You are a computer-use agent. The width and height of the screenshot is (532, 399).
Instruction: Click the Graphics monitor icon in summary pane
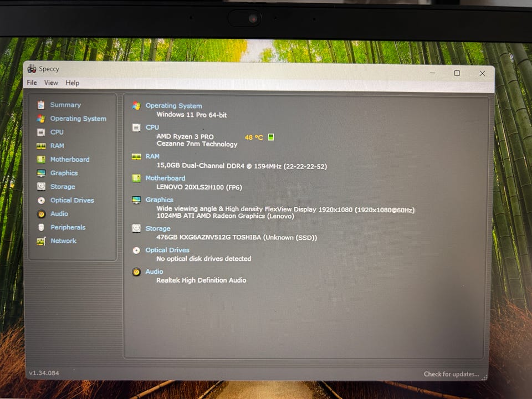point(136,200)
